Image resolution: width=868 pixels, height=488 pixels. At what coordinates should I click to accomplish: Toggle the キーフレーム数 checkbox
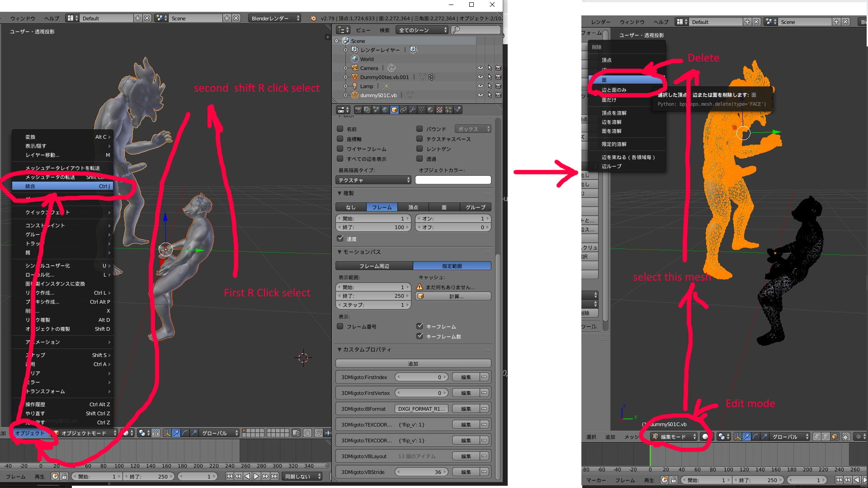coord(420,336)
